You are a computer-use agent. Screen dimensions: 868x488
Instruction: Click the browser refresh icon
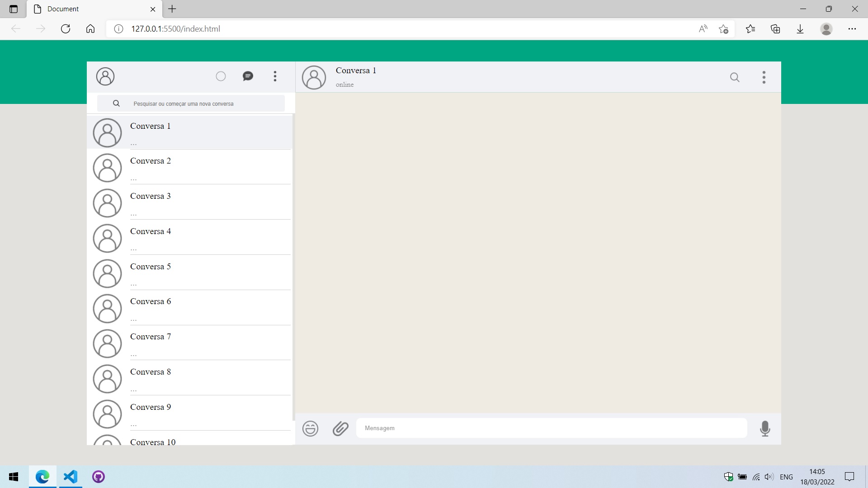(x=66, y=28)
